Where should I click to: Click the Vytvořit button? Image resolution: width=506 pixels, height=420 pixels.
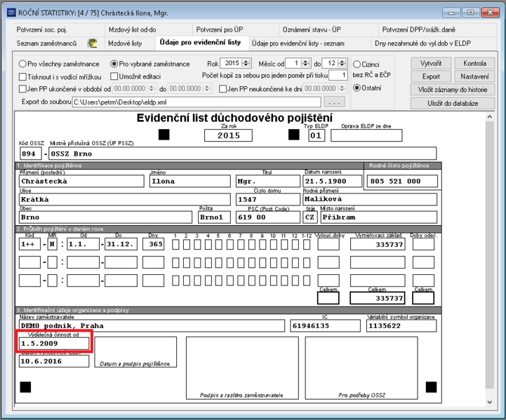(431, 63)
